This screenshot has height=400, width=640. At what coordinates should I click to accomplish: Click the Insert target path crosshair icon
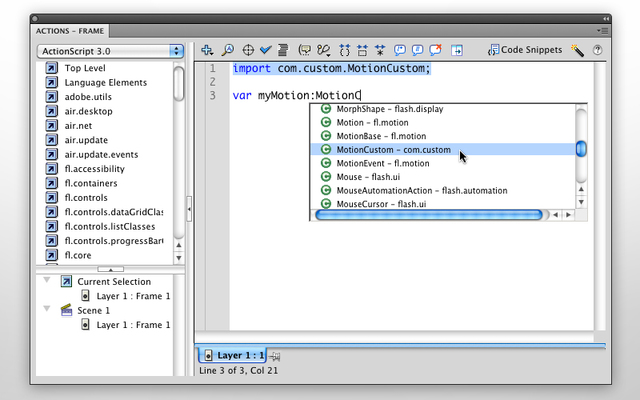click(x=248, y=50)
